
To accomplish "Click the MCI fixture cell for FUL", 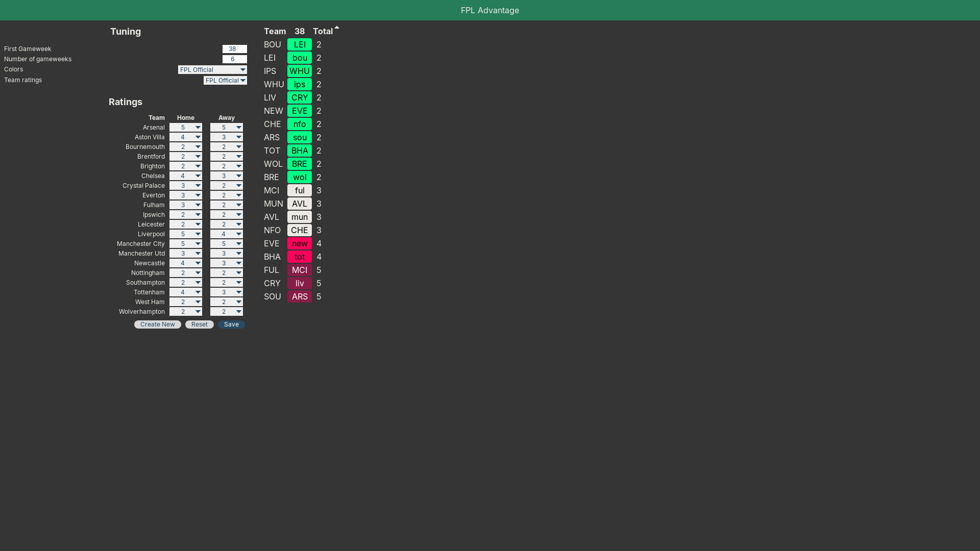I will tap(300, 270).
